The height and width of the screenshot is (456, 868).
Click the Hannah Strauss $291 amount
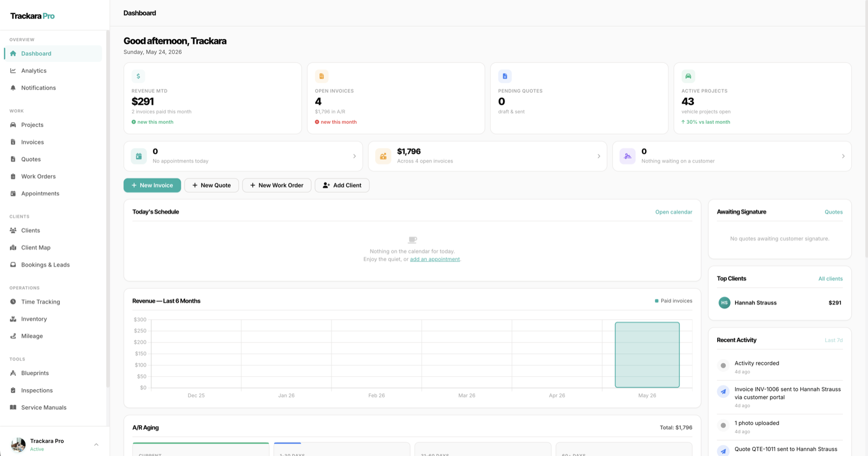(835, 303)
